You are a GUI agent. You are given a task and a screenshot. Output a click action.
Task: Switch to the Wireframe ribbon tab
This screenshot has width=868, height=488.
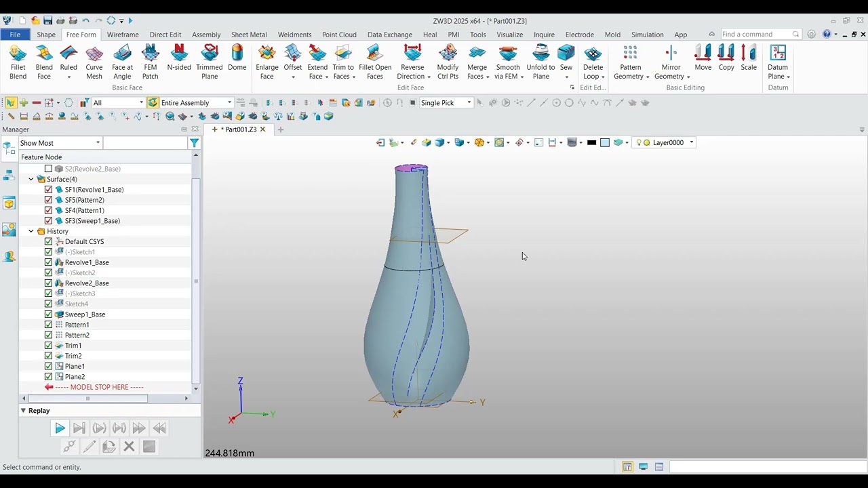pos(123,35)
